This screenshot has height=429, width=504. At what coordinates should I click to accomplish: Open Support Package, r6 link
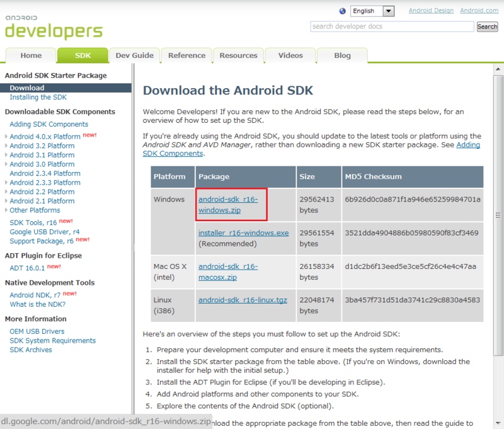(x=42, y=241)
